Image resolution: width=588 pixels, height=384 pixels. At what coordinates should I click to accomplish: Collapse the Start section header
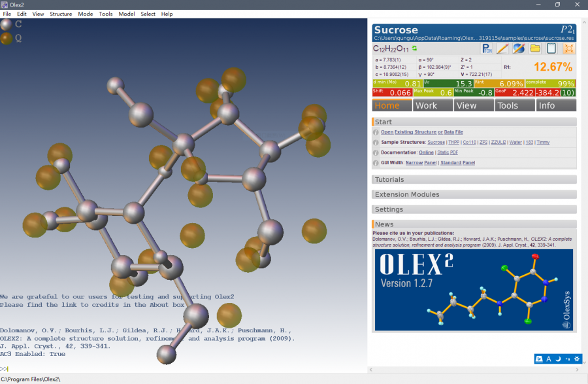coord(474,122)
